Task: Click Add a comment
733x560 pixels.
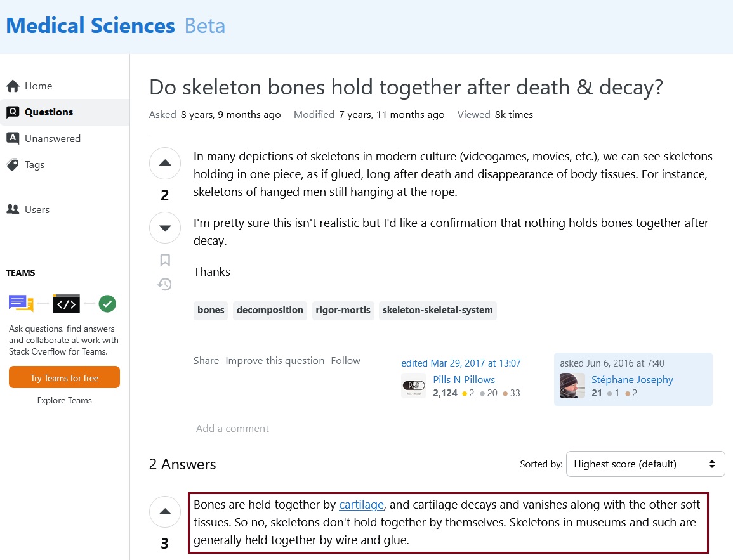Action: (x=232, y=429)
